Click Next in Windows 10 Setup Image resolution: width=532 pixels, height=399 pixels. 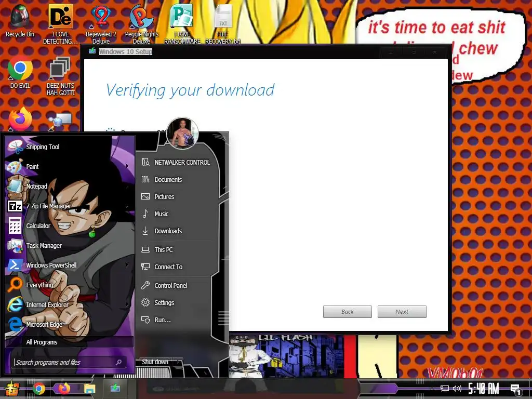click(x=402, y=312)
